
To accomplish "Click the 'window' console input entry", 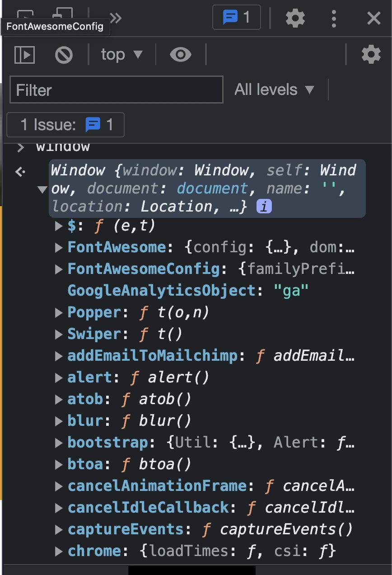I will coord(63,147).
